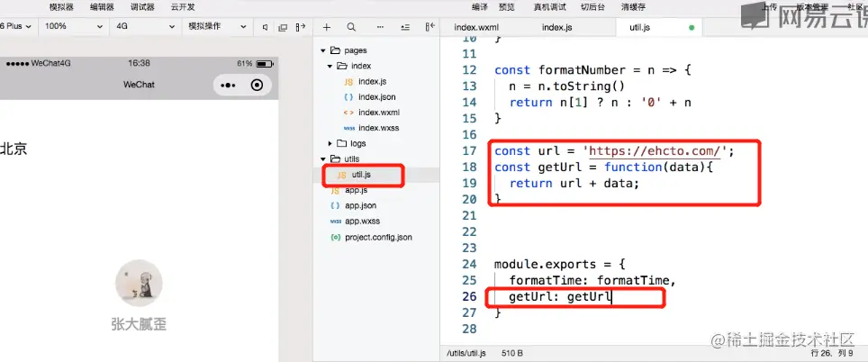
Task: Click angle-bracket icon of index.wxml
Action: click(348, 113)
